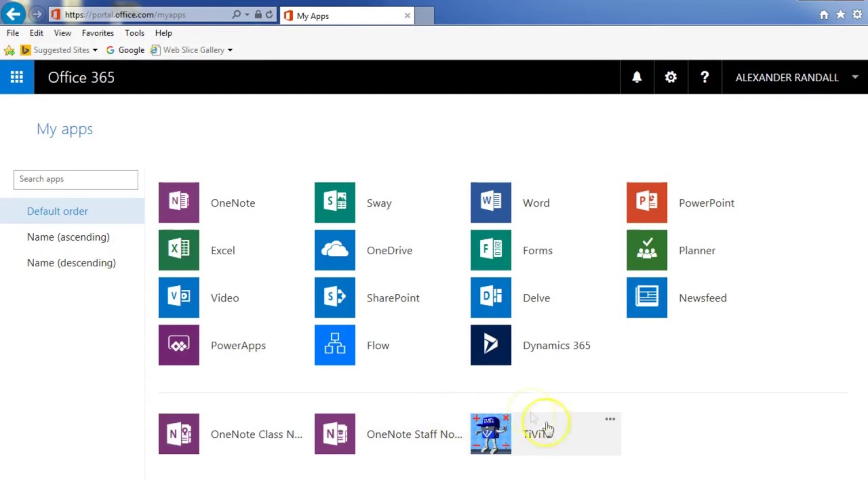The height and width of the screenshot is (488, 868).
Task: Go back with the browser back arrow
Action: click(14, 14)
